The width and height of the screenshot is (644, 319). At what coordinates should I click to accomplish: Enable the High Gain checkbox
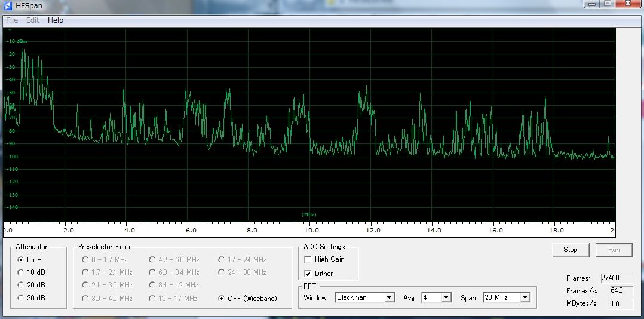click(308, 259)
